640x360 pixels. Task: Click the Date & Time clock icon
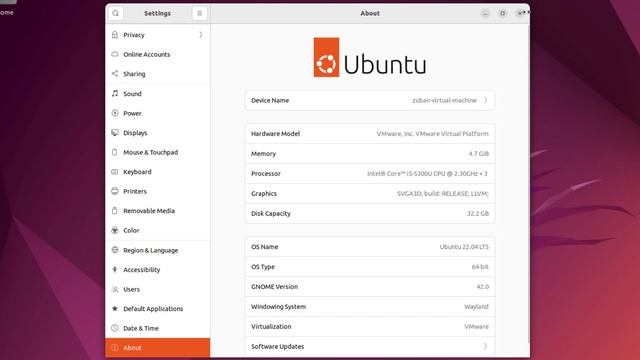[115, 328]
